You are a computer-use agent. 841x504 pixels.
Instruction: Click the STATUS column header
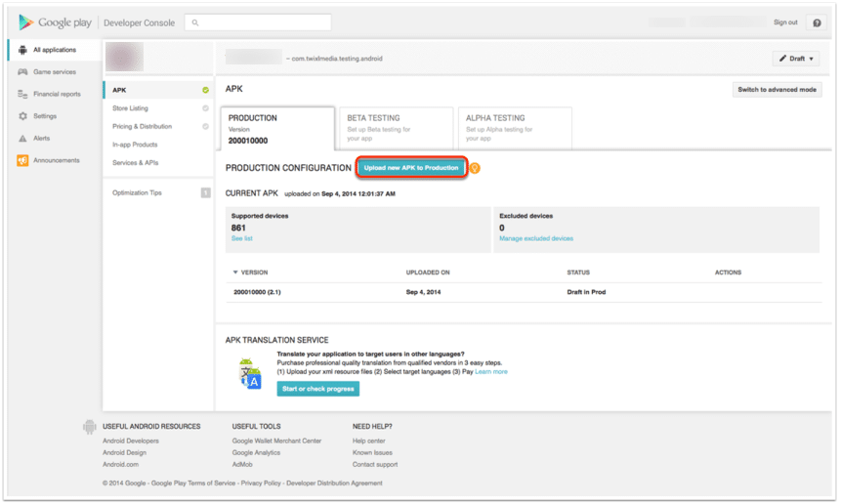(x=578, y=273)
